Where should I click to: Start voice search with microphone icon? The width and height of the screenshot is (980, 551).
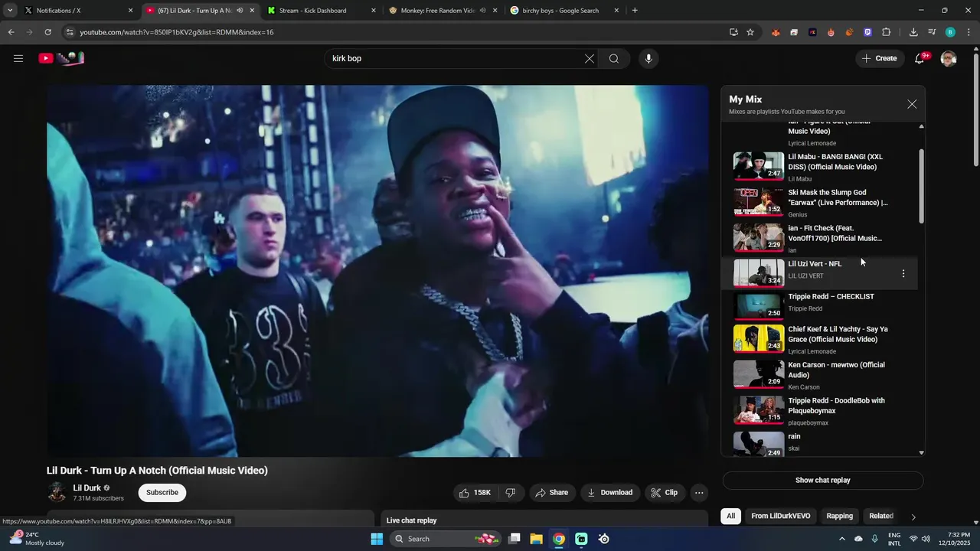(x=648, y=58)
